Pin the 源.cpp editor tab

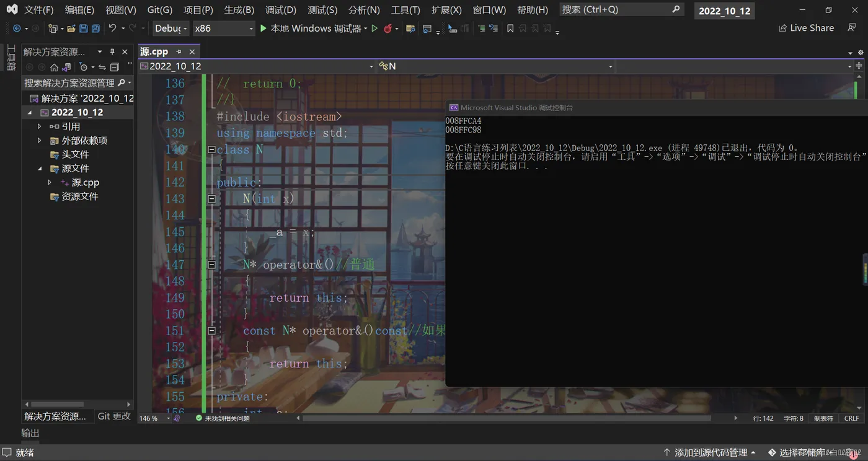point(179,52)
